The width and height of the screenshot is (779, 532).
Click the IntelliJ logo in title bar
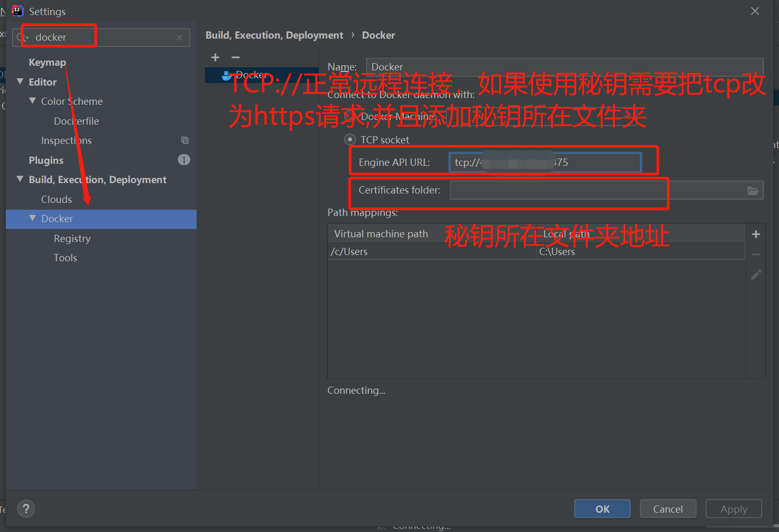18,11
